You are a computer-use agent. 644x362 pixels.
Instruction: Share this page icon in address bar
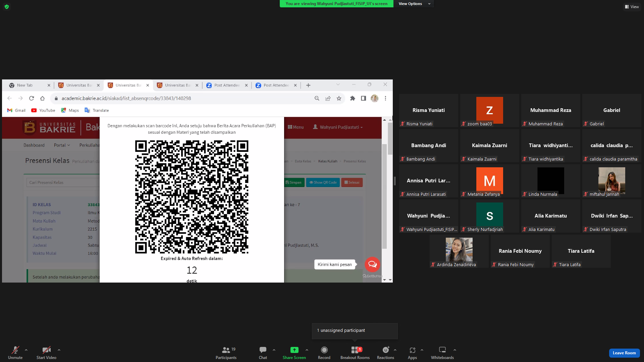[328, 98]
